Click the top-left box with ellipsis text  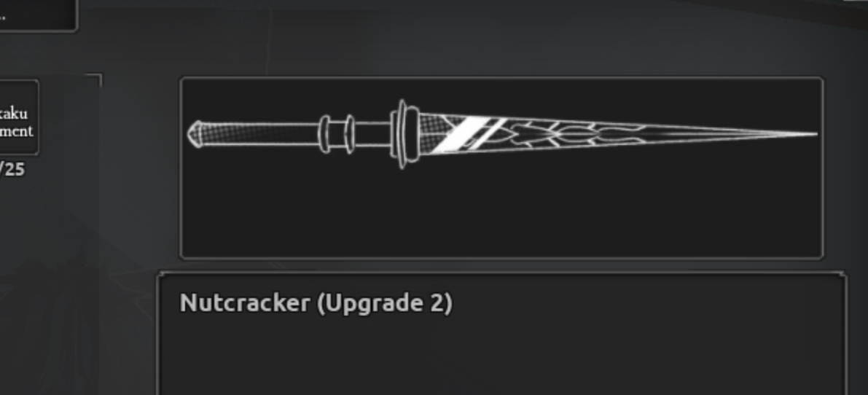click(x=38, y=15)
